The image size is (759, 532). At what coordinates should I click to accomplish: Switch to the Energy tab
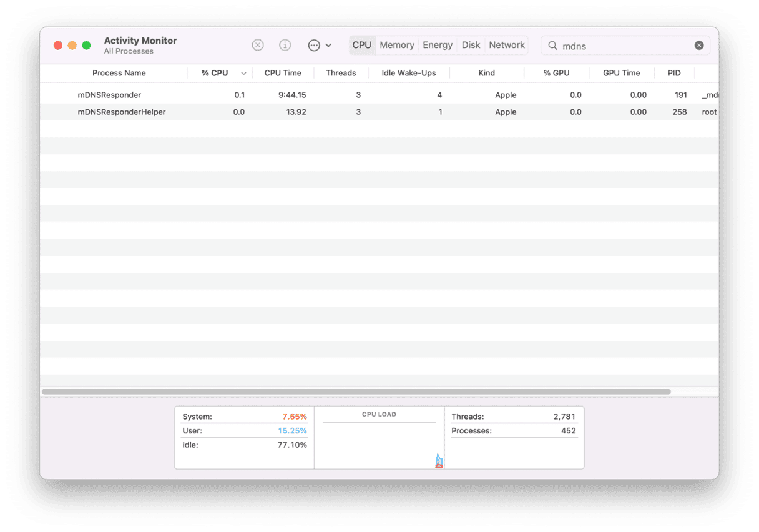pos(438,45)
